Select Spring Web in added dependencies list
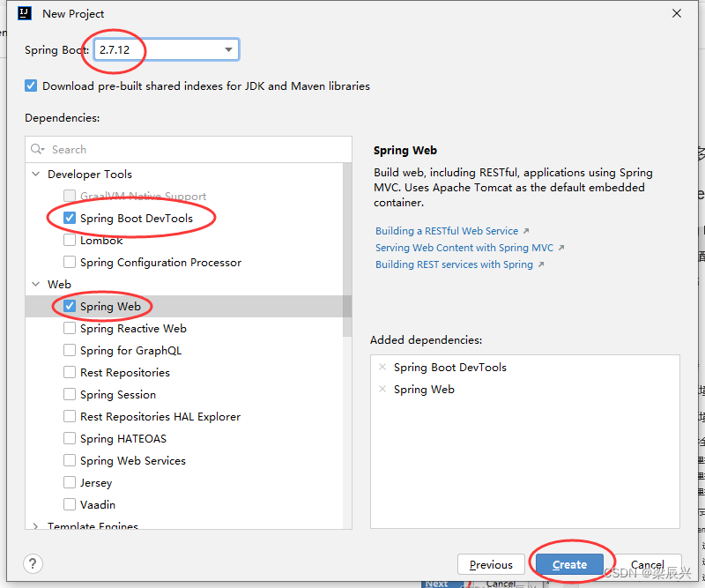This screenshot has width=705, height=588. 424,389
